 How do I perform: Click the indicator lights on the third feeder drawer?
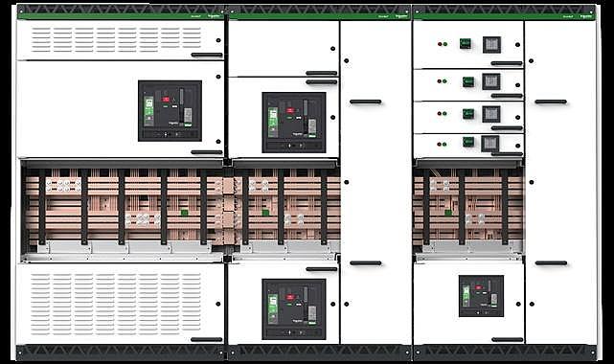(442, 113)
